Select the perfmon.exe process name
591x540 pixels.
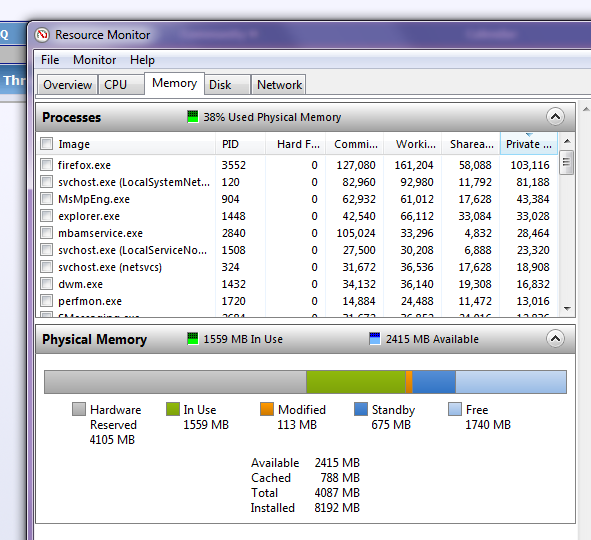90,301
